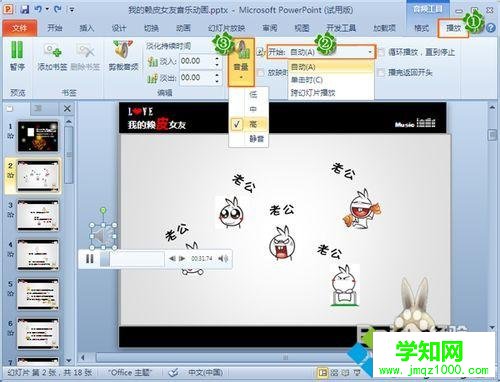Click the 淡入 fade-in time field
The height and width of the screenshot is (382, 500).
(x=196, y=61)
